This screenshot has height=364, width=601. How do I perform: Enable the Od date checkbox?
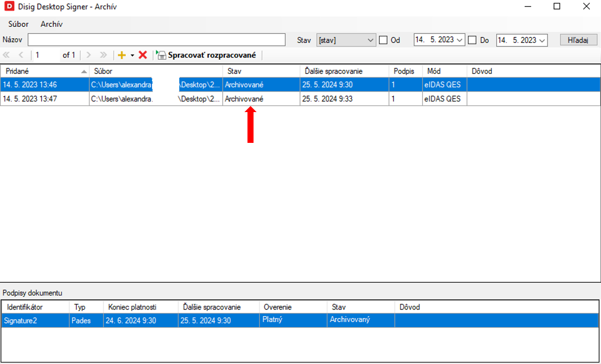(383, 40)
